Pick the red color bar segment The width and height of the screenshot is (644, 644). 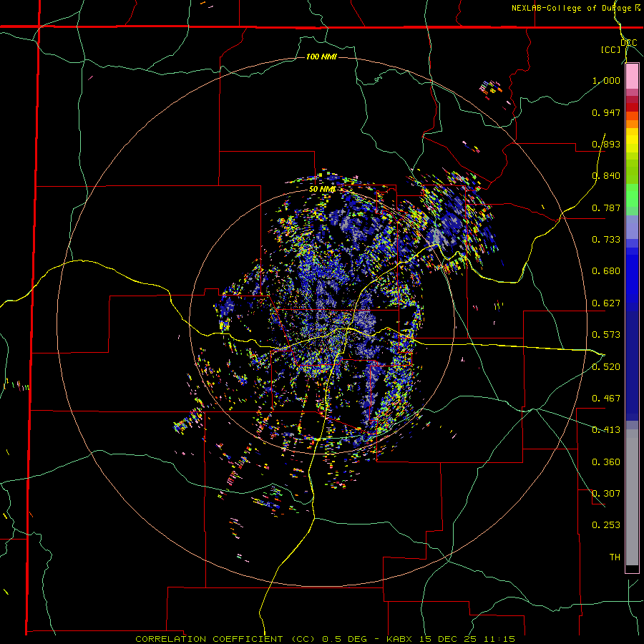(x=632, y=107)
